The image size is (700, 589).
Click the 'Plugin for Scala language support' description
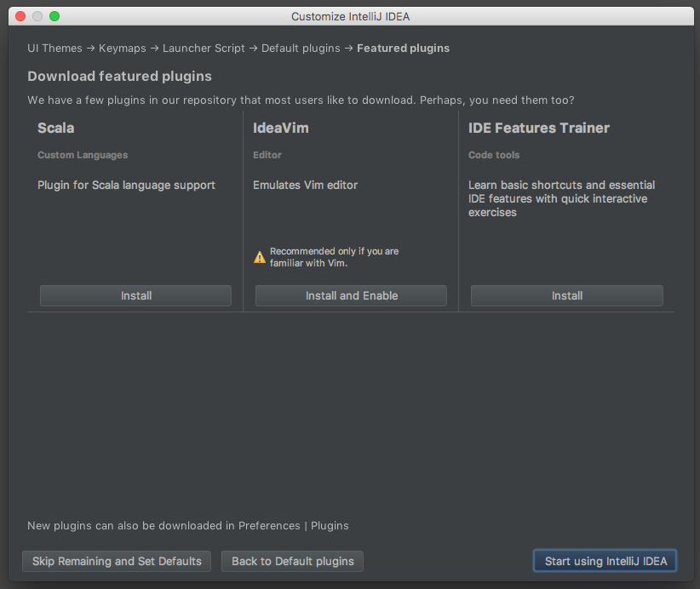(126, 186)
